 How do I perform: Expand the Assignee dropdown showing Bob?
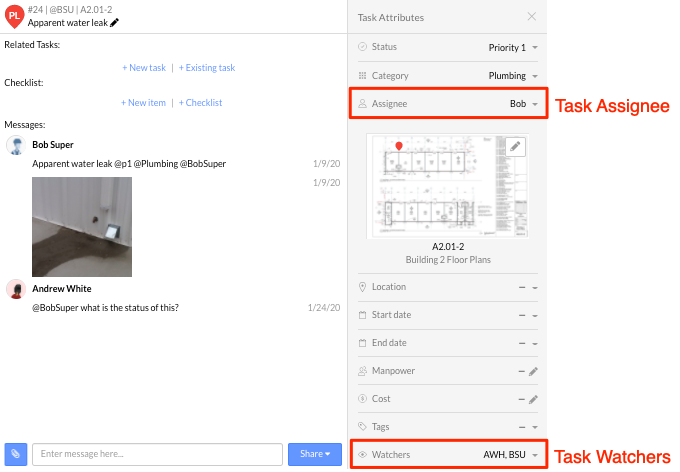click(x=536, y=104)
